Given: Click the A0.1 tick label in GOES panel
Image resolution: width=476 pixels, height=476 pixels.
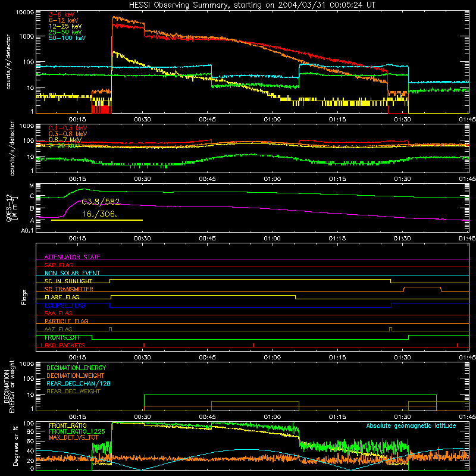Looking at the screenshot, I should tap(27, 230).
